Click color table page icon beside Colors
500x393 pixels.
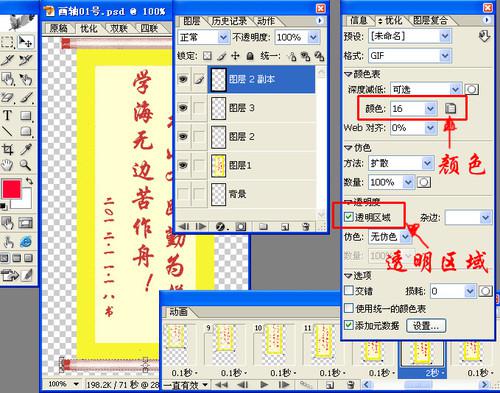450,108
